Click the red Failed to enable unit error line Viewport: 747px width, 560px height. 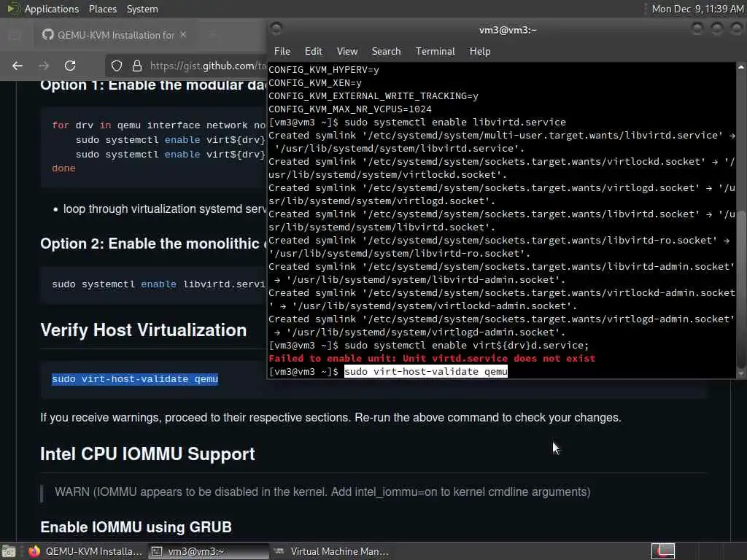[432, 358]
